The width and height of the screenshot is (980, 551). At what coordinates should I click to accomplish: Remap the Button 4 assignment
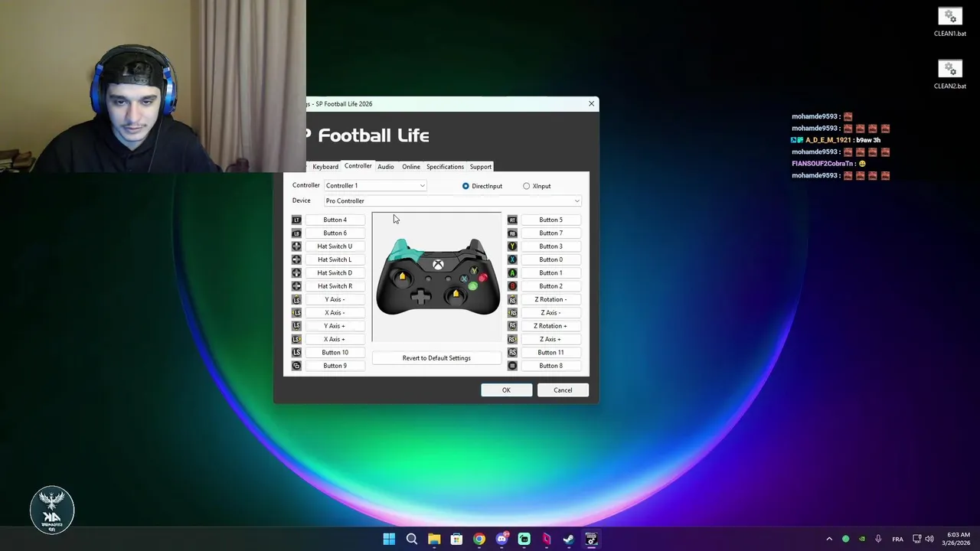coord(335,220)
